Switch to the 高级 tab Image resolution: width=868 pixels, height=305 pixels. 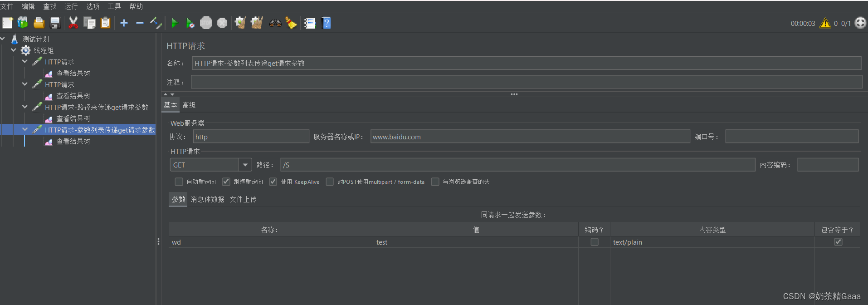coord(189,105)
